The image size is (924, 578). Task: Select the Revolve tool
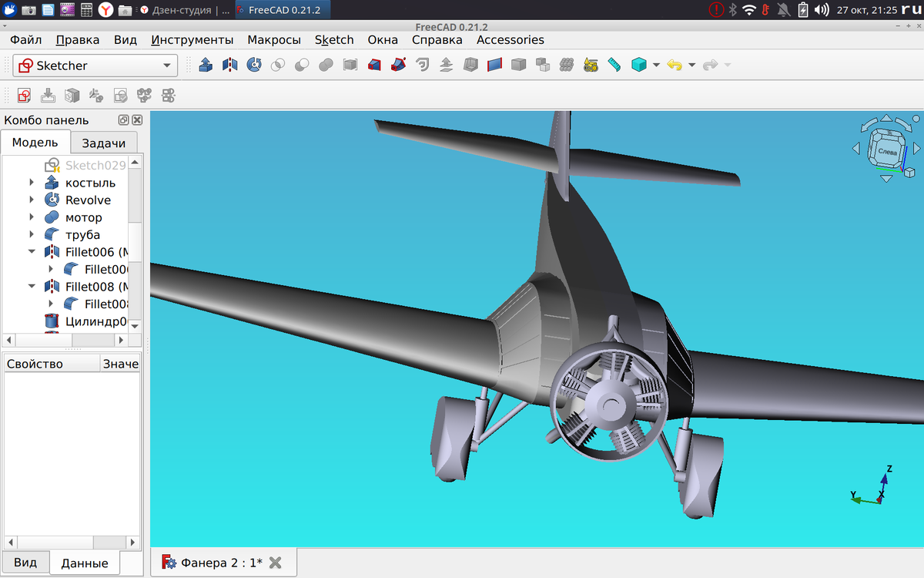point(254,65)
